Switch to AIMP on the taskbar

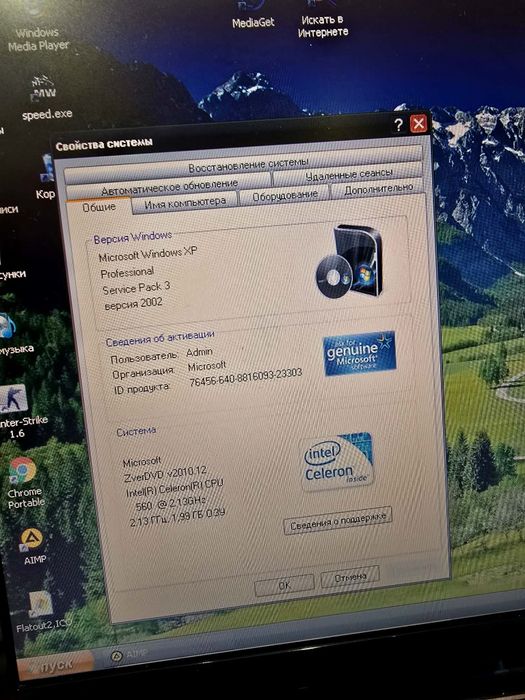[129, 654]
